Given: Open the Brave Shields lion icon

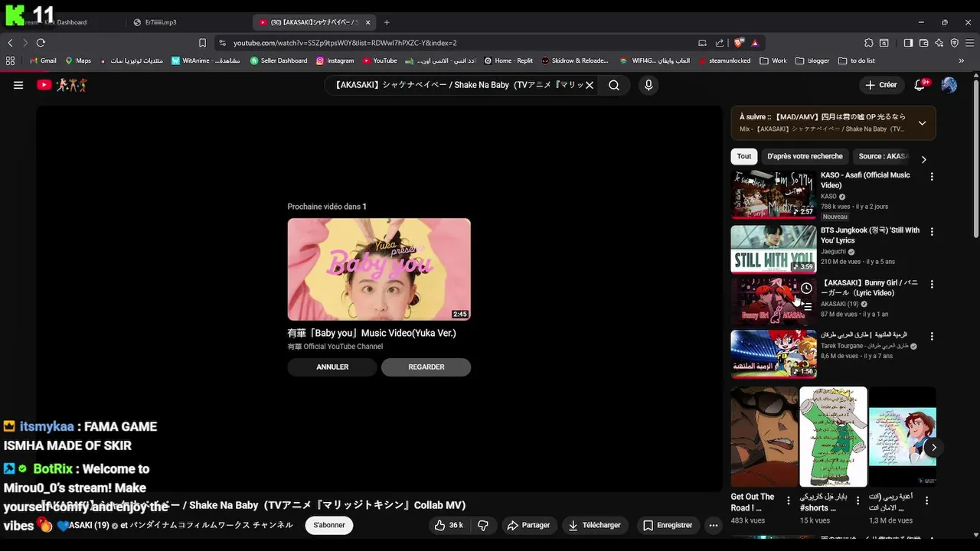Looking at the screenshot, I should pyautogui.click(x=739, y=43).
